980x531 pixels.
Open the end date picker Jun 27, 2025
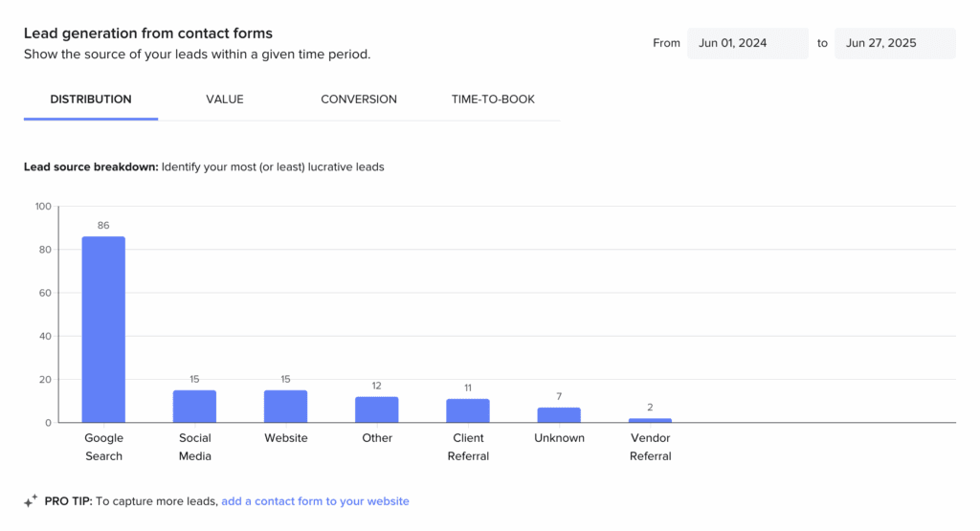tap(894, 43)
